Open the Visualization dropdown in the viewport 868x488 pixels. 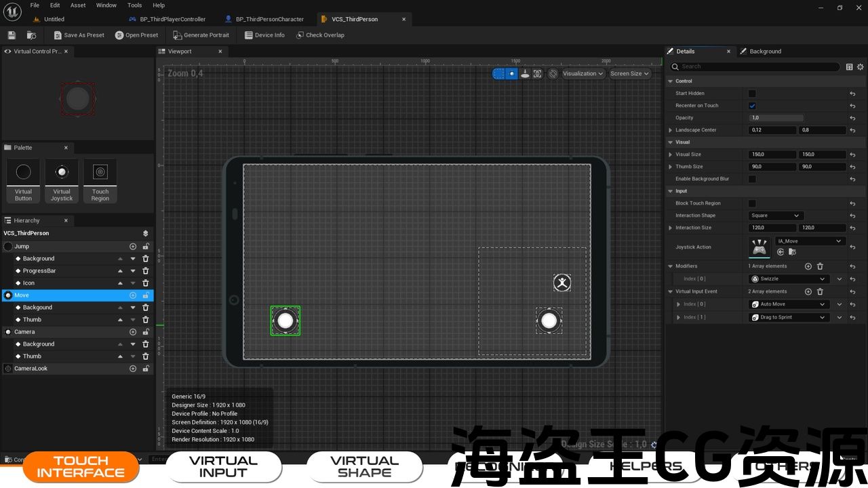coord(583,74)
